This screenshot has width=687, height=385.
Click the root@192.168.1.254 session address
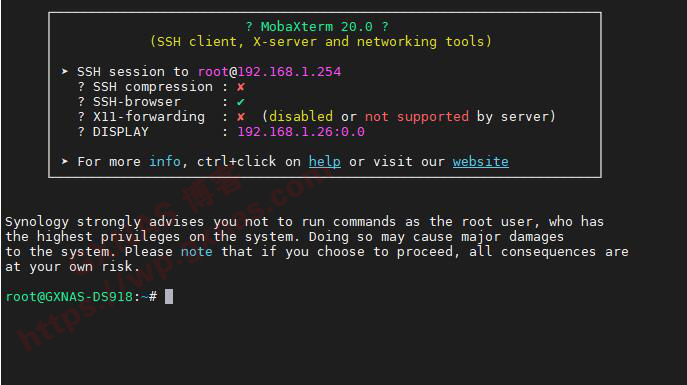pos(269,71)
